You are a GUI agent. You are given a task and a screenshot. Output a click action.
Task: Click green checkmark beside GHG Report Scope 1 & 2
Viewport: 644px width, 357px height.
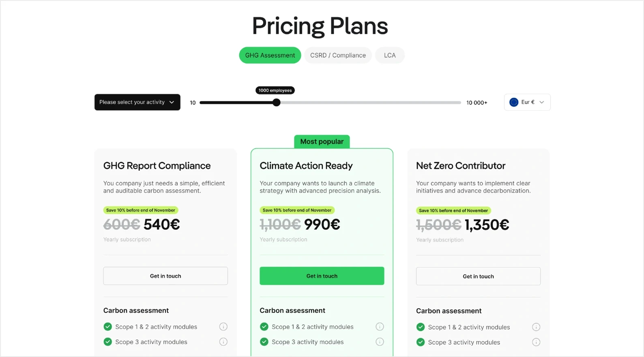108,327
